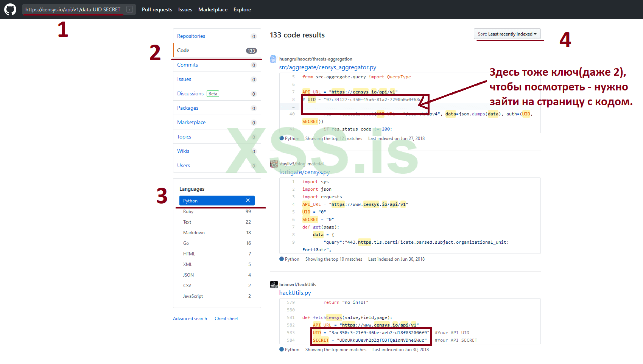Open the Advanced search page
643x364 pixels.
[x=190, y=318]
